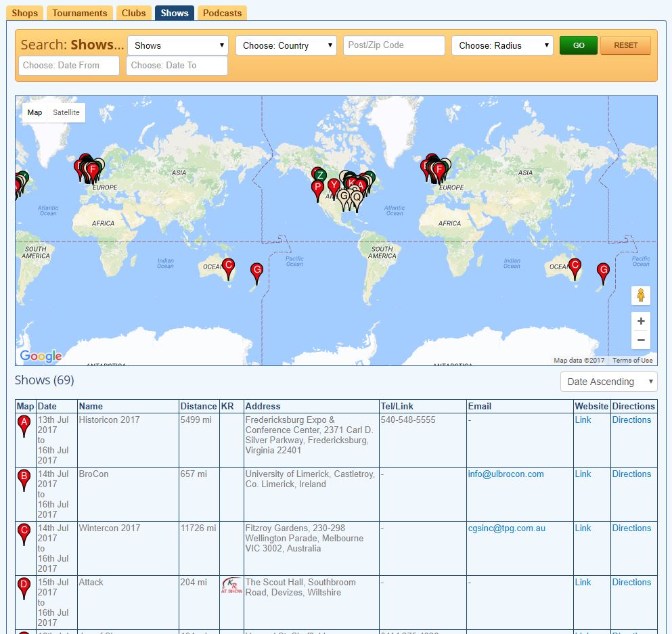
Task: Switch map to Map view
Action: pos(35,112)
